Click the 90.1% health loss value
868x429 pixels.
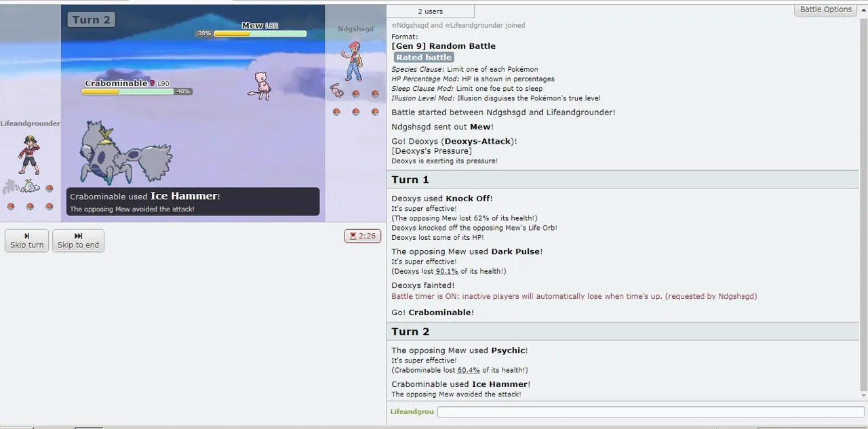click(447, 271)
